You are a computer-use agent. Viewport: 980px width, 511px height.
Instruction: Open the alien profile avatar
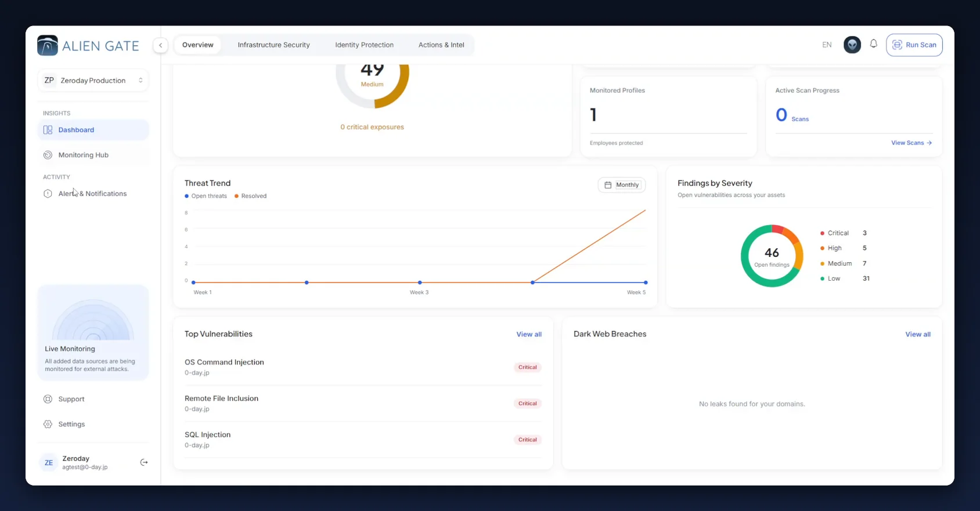point(852,45)
